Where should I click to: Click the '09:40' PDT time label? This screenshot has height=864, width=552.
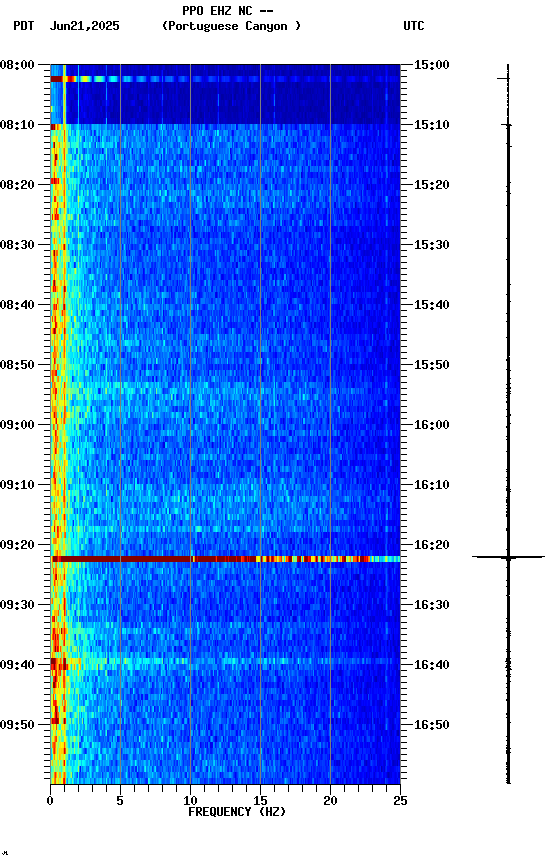pyautogui.click(x=17, y=665)
